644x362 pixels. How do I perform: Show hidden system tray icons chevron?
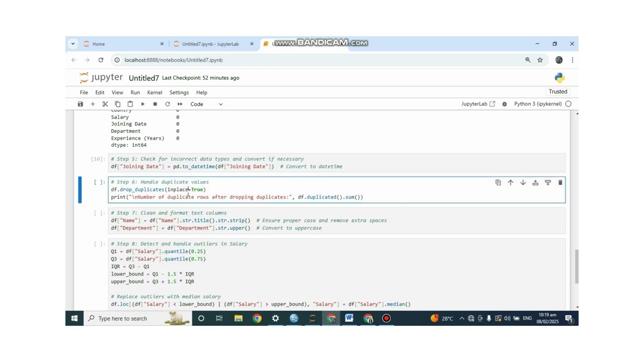[x=462, y=318]
